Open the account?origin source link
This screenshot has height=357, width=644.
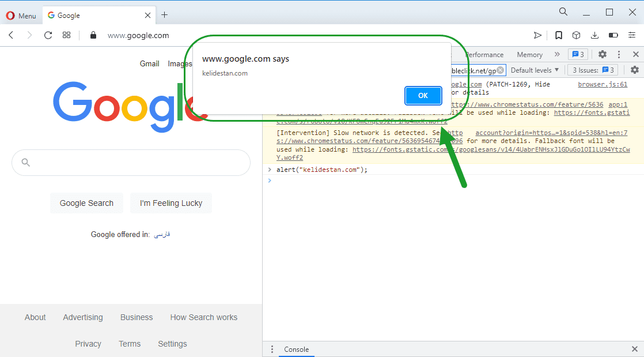pos(551,133)
